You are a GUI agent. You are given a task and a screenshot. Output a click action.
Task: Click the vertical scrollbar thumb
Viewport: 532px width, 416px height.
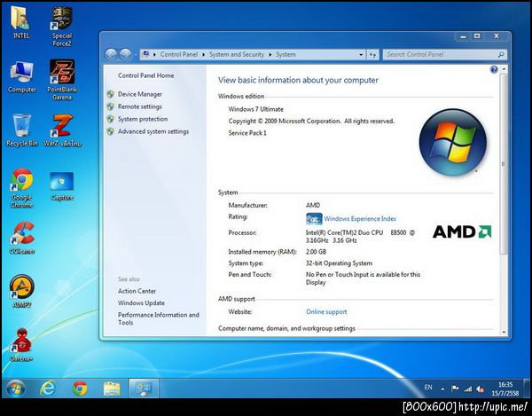tap(504, 164)
